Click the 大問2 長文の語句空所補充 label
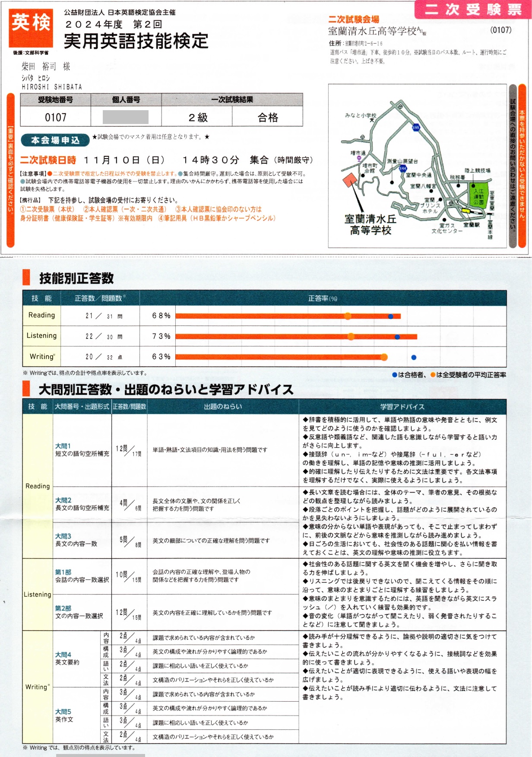532x757 pixels. tap(82, 504)
